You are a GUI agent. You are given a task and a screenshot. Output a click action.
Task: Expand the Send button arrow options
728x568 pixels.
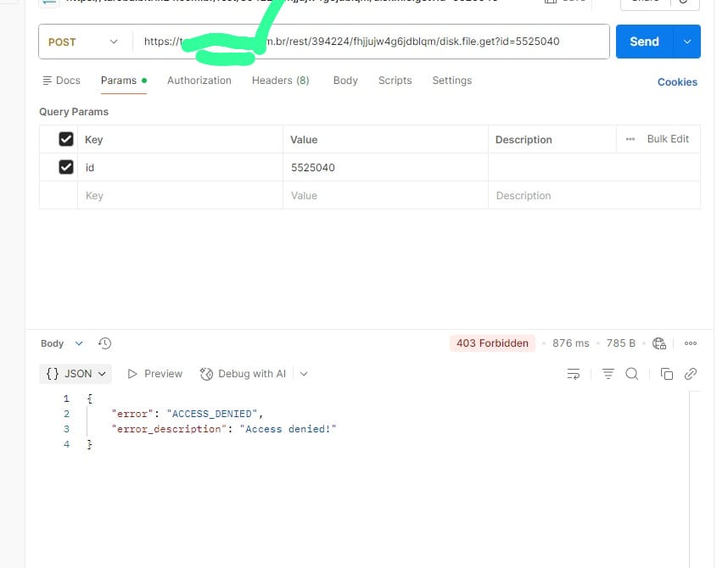pyautogui.click(x=687, y=42)
